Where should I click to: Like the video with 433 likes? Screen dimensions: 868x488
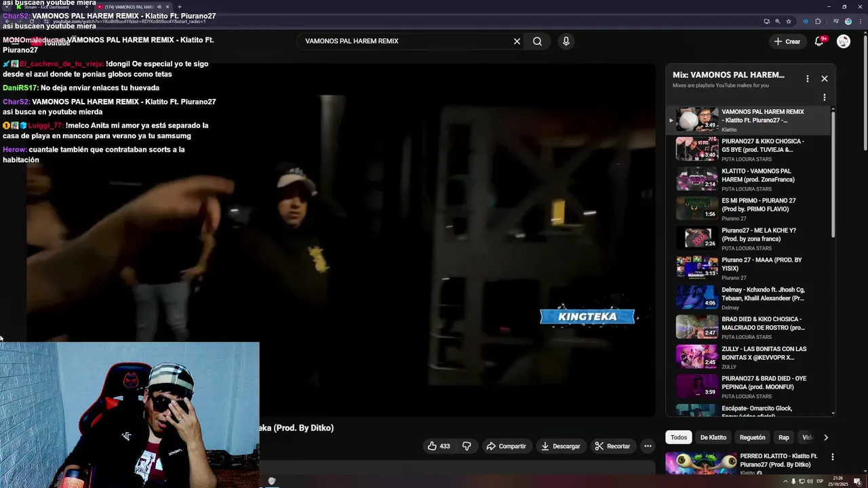point(439,446)
